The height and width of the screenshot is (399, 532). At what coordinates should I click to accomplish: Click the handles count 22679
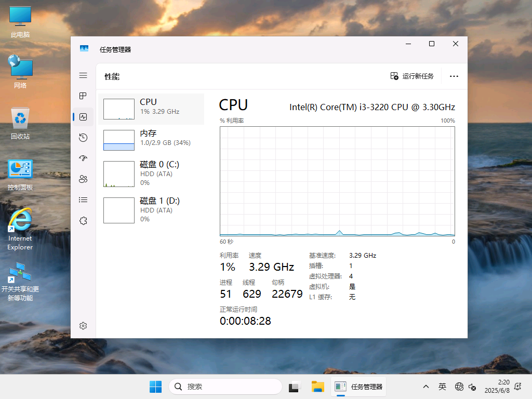pyautogui.click(x=287, y=294)
